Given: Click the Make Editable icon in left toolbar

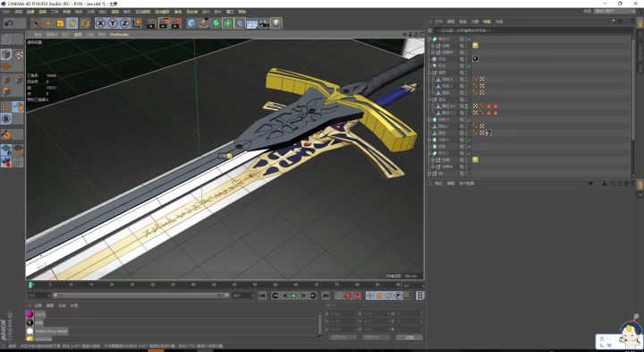Looking at the screenshot, I should tap(6, 39).
